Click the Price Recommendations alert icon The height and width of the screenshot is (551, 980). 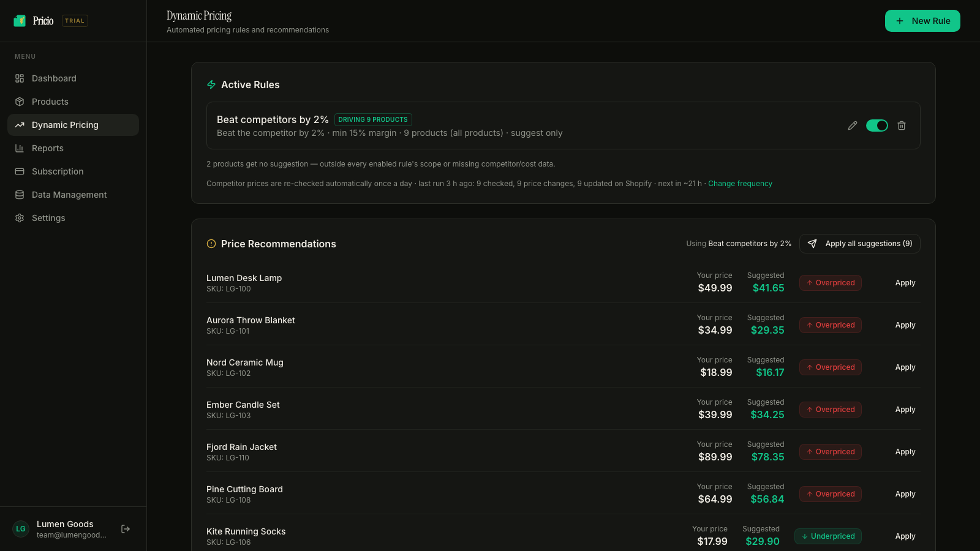211,244
